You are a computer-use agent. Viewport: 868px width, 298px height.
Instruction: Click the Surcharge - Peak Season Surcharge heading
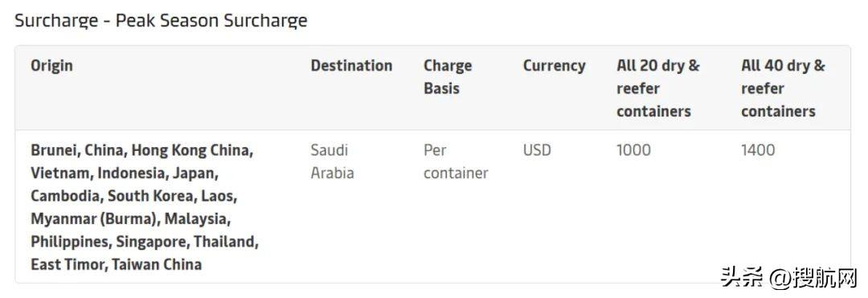click(x=161, y=21)
